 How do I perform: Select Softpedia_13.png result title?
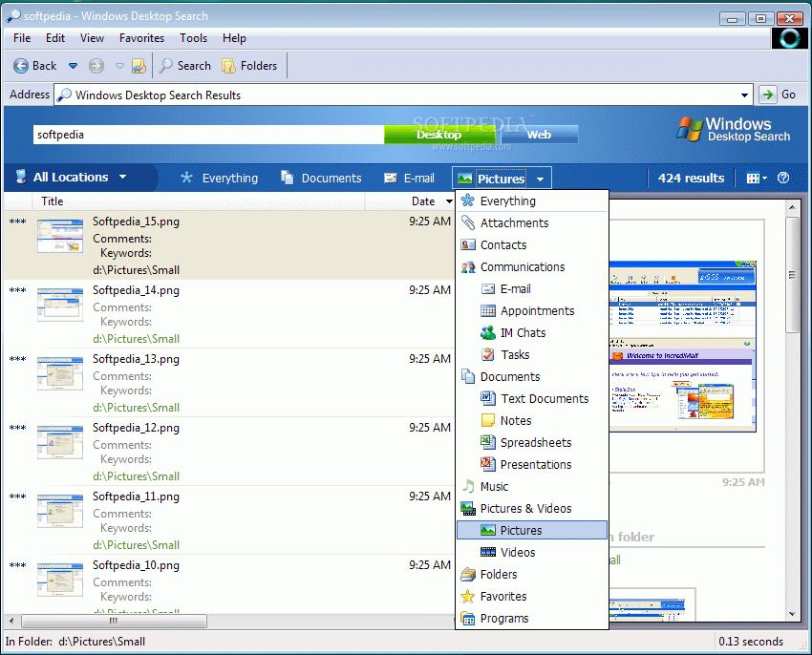pyautogui.click(x=137, y=359)
